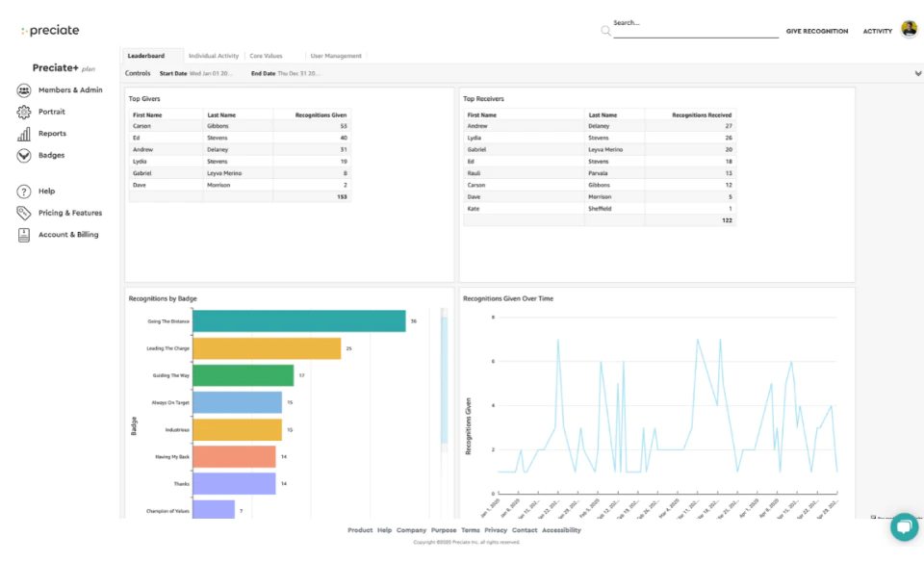Switch to the Core Values tab

coord(266,56)
